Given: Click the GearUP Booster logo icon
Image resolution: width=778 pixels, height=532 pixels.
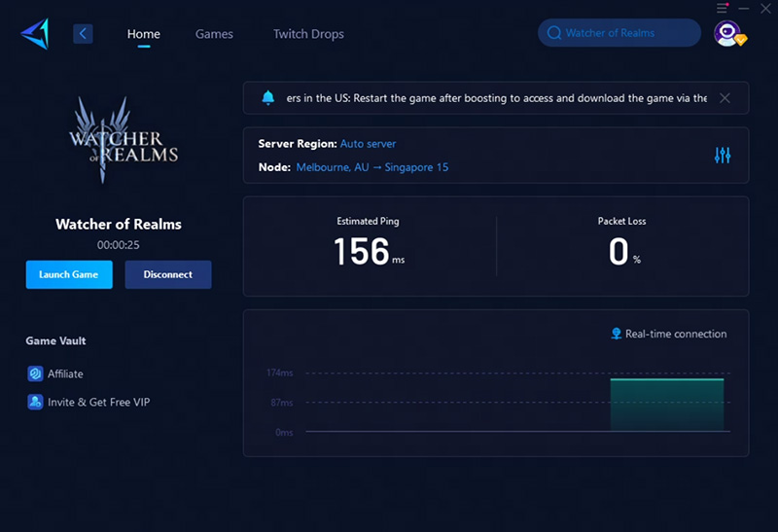Looking at the screenshot, I should (35, 34).
